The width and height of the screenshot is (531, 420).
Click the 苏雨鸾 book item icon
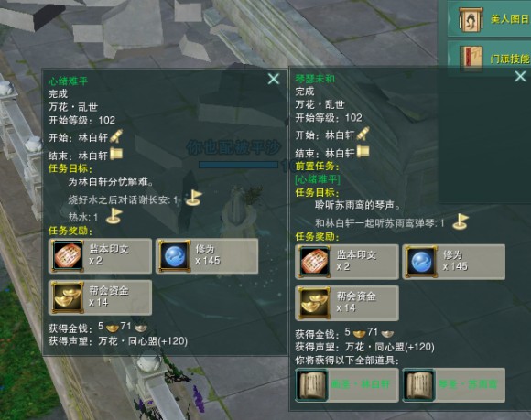click(x=418, y=385)
